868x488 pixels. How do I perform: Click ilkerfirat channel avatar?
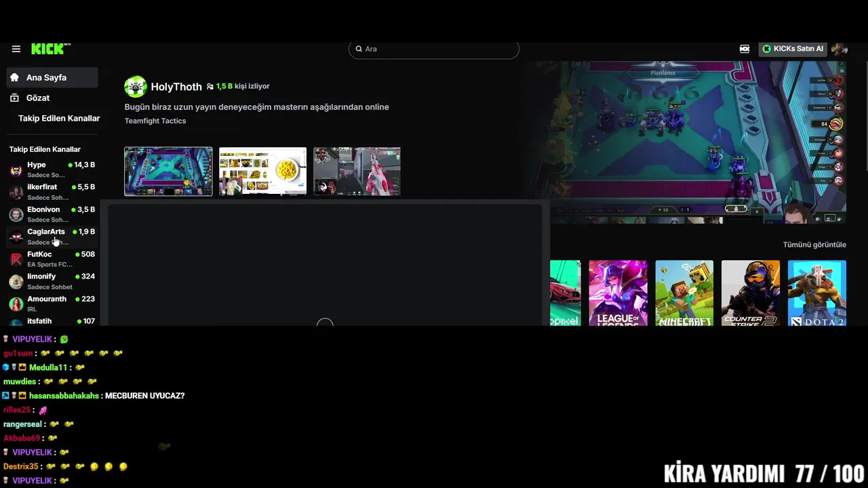coord(16,192)
